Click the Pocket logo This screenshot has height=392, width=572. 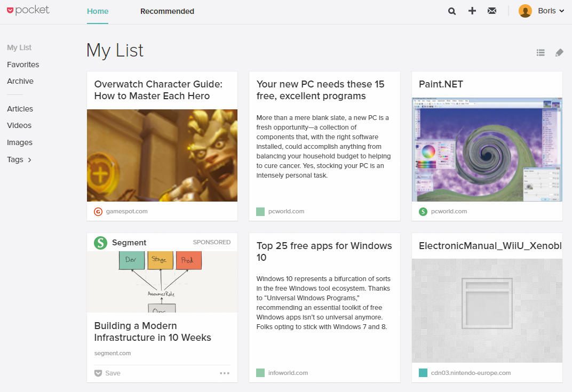pyautogui.click(x=28, y=10)
